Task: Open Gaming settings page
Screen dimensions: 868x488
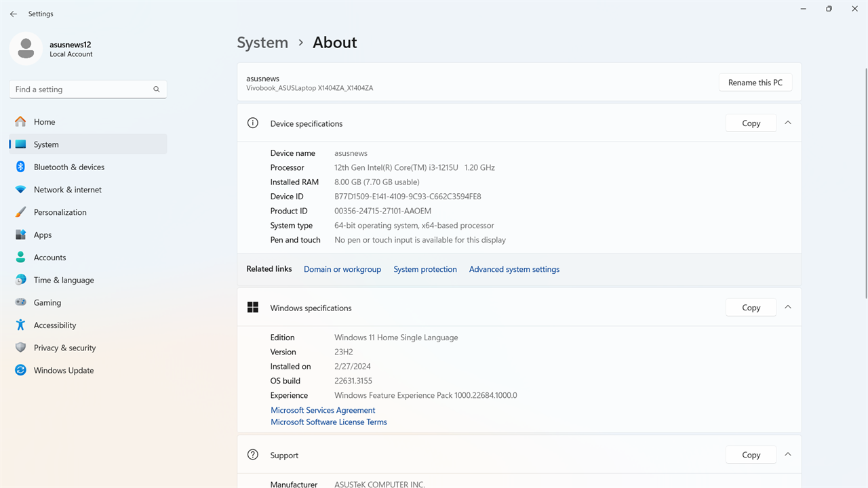Action: tap(88, 302)
